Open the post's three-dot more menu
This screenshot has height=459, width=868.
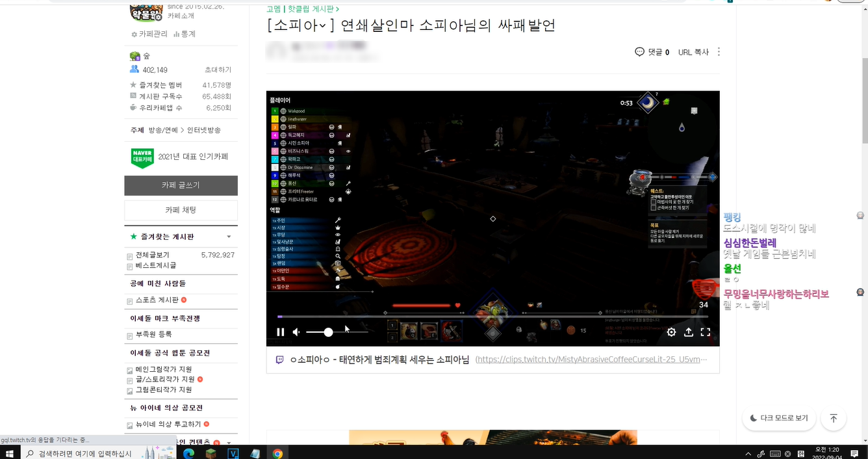pos(719,52)
